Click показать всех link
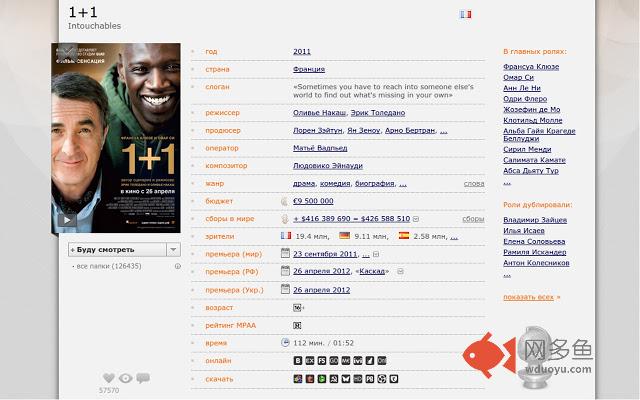Viewport: 640px width, 400px height. (531, 297)
